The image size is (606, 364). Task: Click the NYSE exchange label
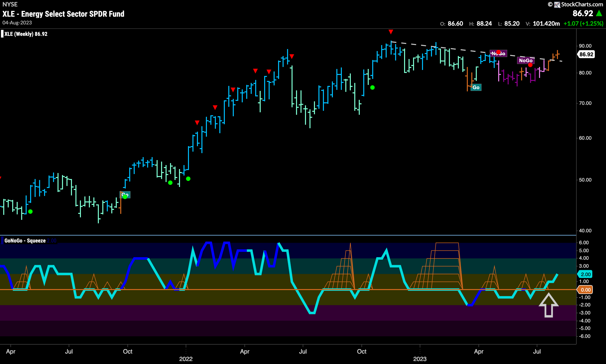(10, 4)
